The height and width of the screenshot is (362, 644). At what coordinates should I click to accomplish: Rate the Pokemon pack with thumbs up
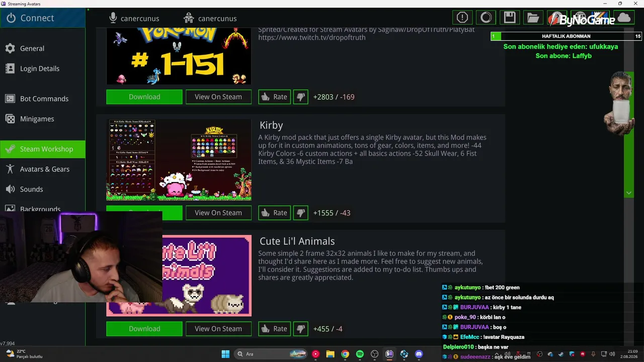coord(274,97)
